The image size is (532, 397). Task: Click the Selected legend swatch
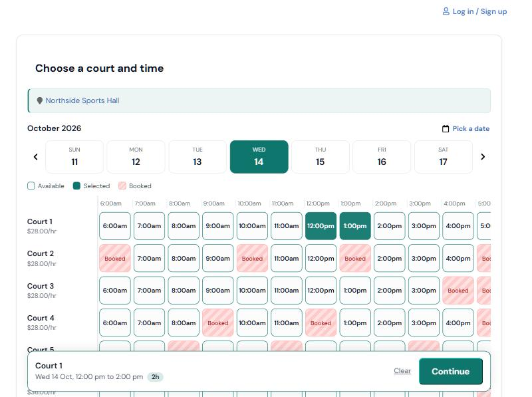pyautogui.click(x=76, y=186)
